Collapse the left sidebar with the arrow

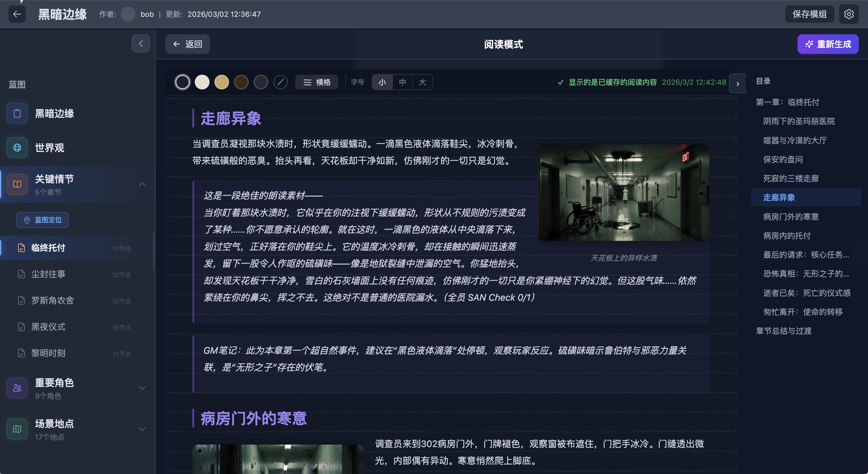coord(141,43)
